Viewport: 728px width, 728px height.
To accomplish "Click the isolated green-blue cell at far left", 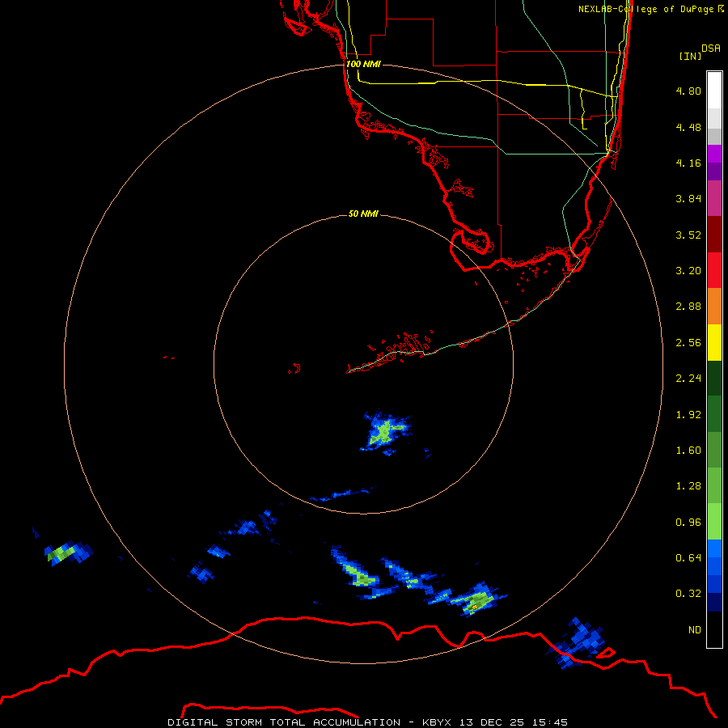I will tap(68, 553).
